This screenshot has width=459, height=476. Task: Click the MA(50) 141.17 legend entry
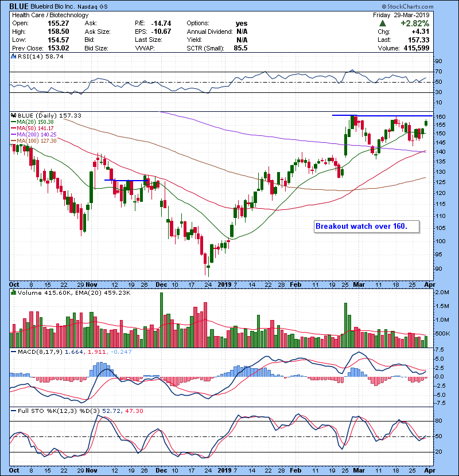point(32,128)
